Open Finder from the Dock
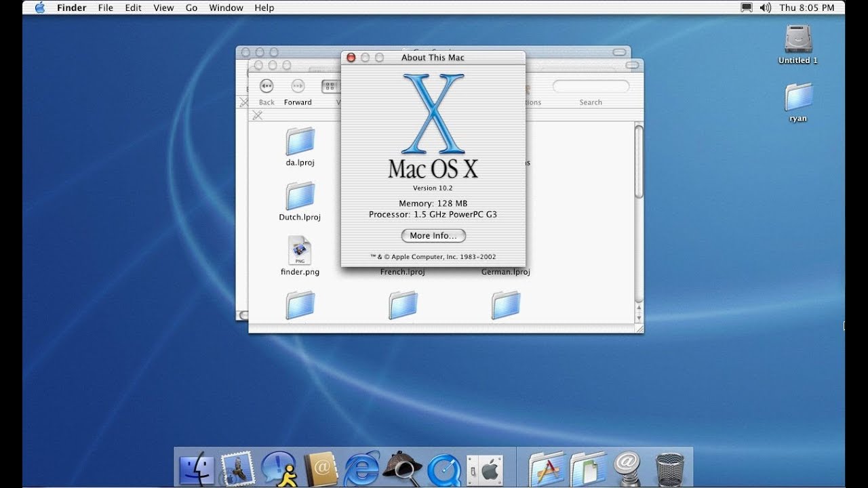The height and width of the screenshot is (488, 868). coord(197,469)
